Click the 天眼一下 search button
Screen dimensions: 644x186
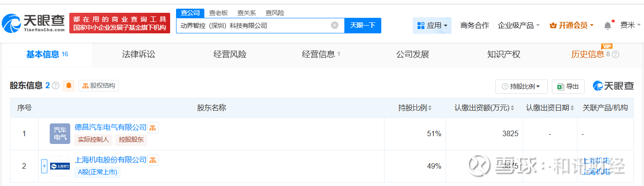(363, 26)
